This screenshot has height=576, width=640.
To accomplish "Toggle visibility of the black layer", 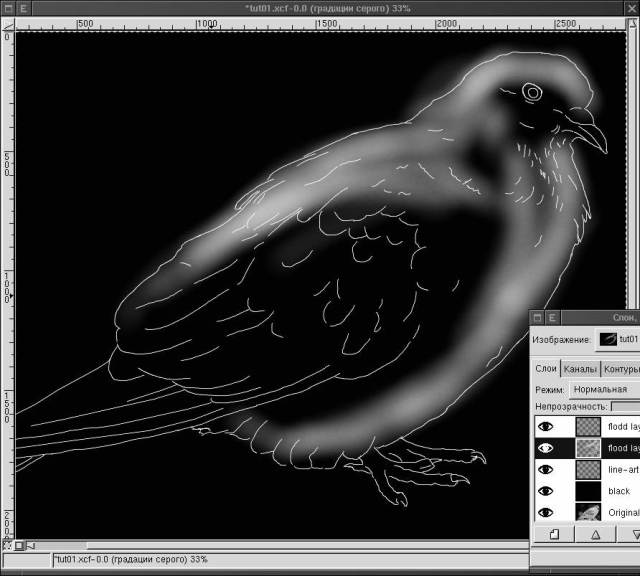I will point(545,491).
